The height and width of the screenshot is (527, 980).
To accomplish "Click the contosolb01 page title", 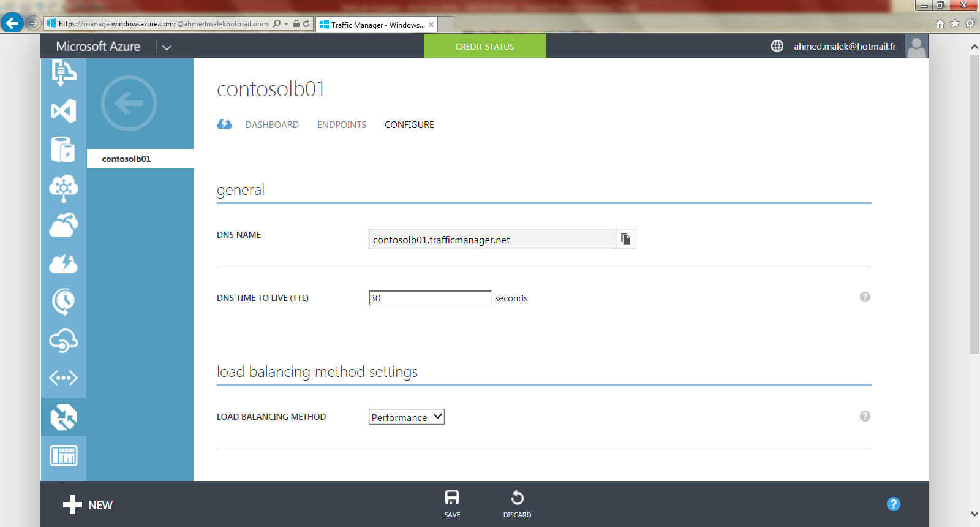I will click(x=271, y=89).
